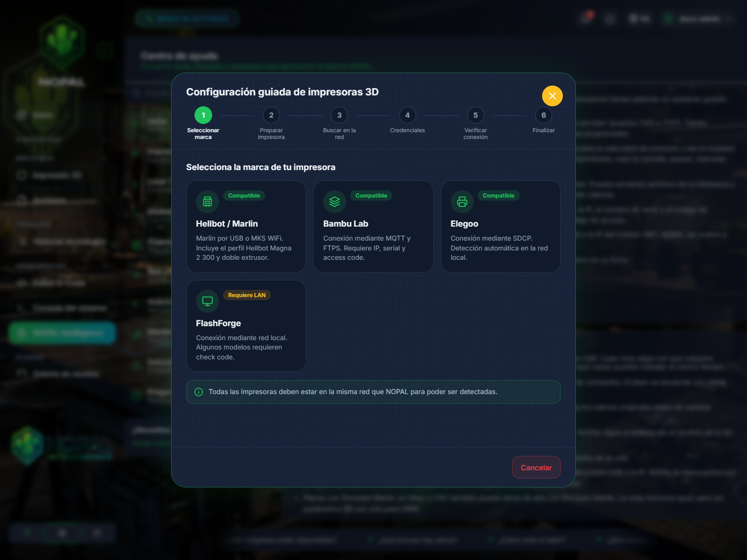Open step 4 circle

click(408, 115)
